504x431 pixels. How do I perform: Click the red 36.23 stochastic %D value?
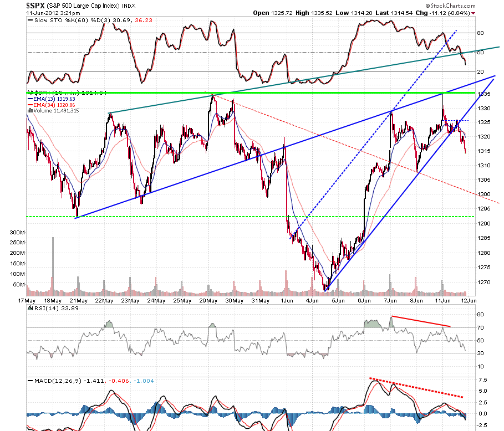144,20
